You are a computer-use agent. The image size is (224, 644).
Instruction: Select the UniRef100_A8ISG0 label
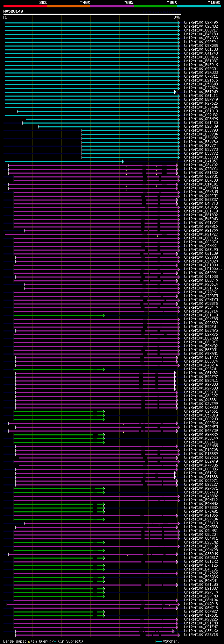201,173
